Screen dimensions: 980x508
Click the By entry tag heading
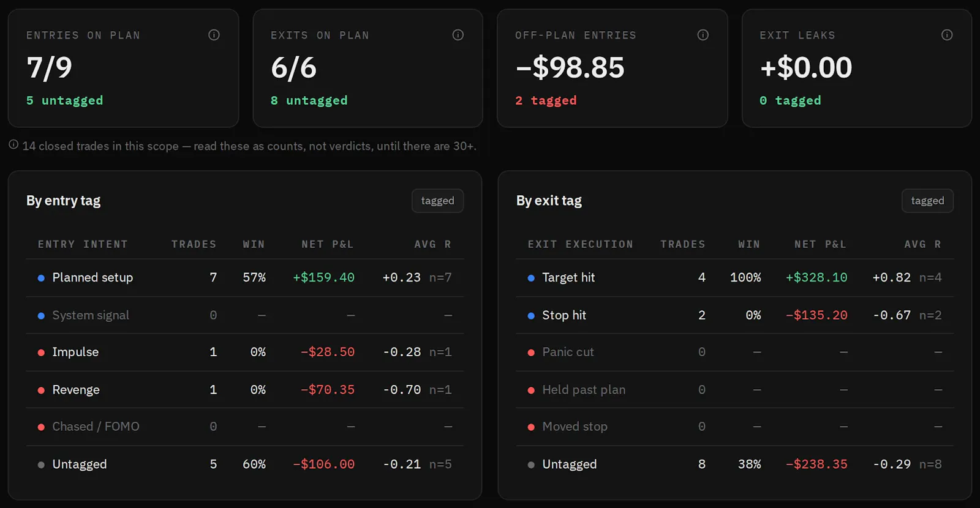coord(63,201)
